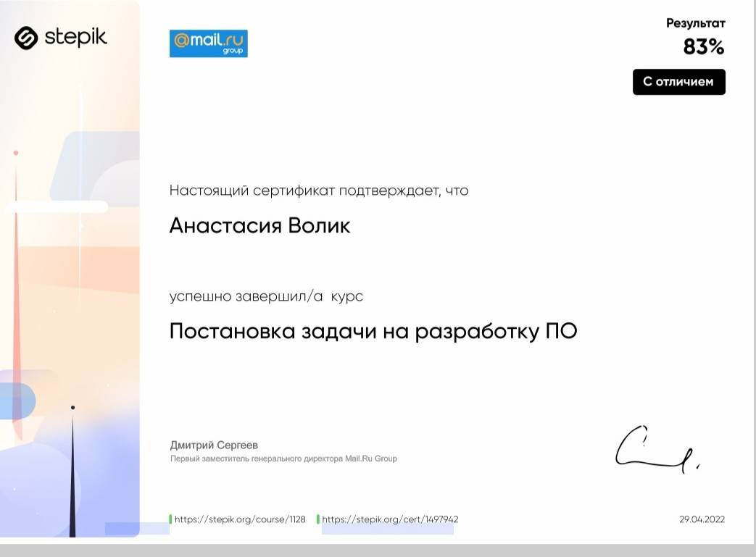This screenshot has height=557, width=756.
Task: Click green marker before the course link
Action: point(170,519)
